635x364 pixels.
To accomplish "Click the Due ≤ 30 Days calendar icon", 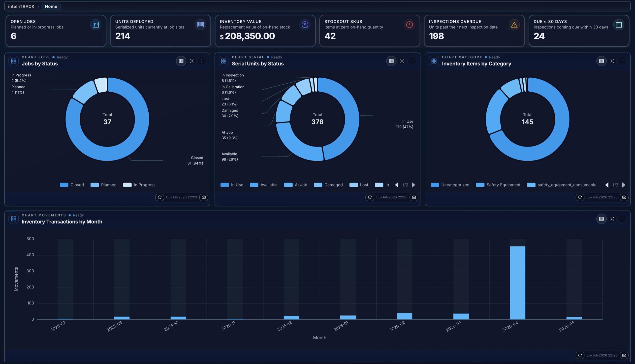I will [x=619, y=25].
